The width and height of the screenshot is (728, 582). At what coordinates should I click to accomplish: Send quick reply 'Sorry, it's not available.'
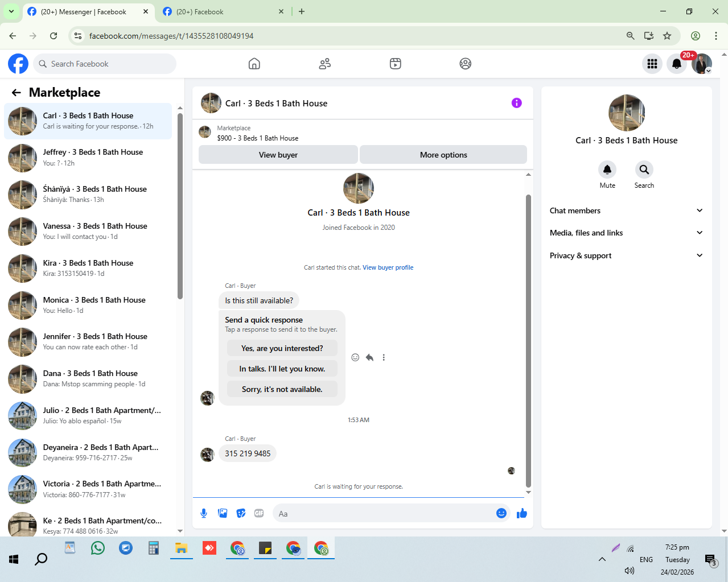coord(282,389)
